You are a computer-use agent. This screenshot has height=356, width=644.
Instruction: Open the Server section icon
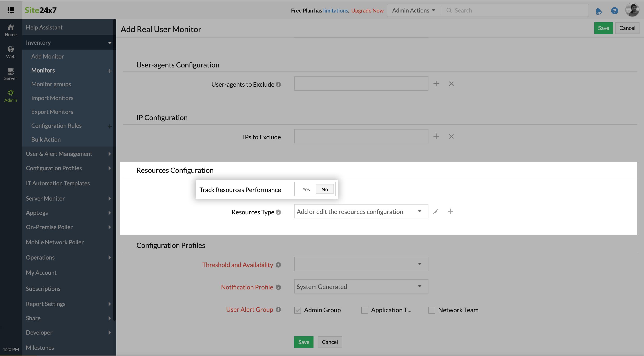(x=11, y=74)
